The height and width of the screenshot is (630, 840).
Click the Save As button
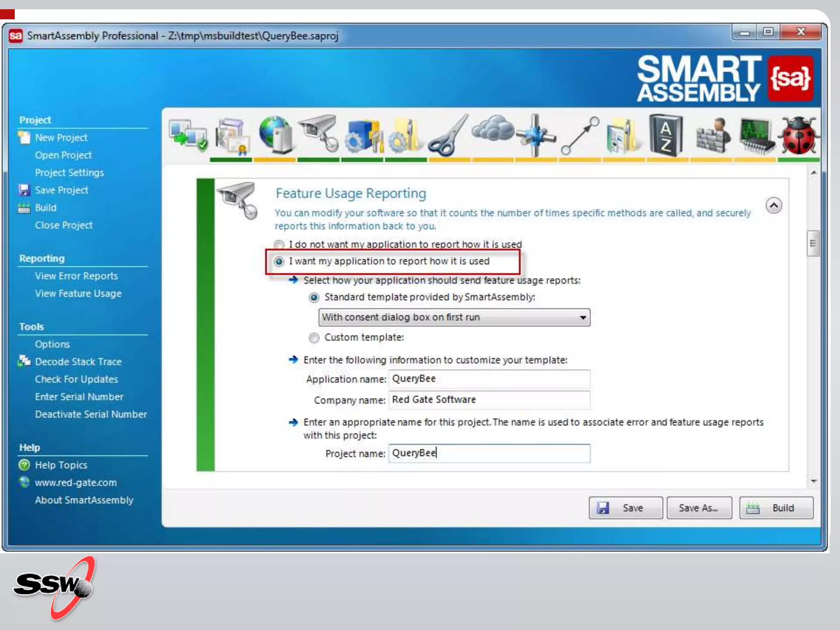[698, 508]
